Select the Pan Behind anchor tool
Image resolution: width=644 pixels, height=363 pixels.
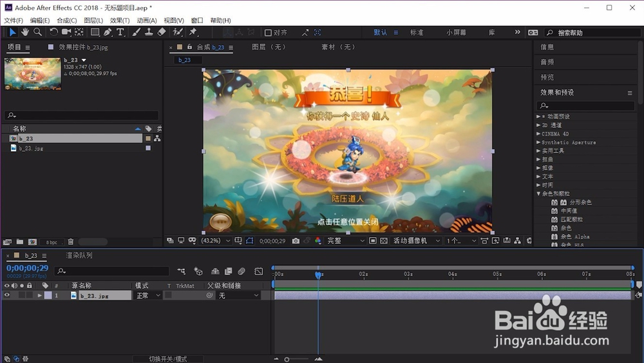pos(79,32)
